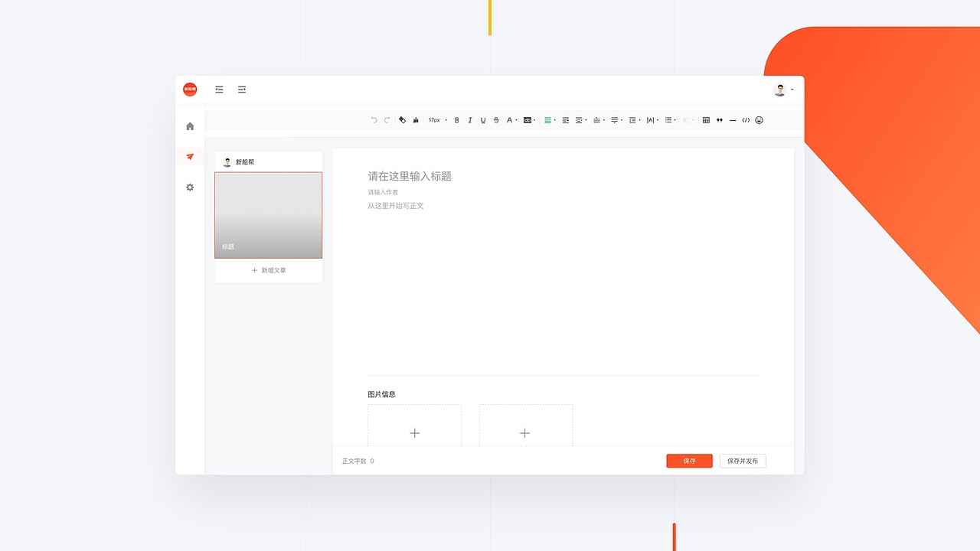The height and width of the screenshot is (551, 980).
Task: Open the letter spacing |A| dropdown
Action: pos(652,120)
